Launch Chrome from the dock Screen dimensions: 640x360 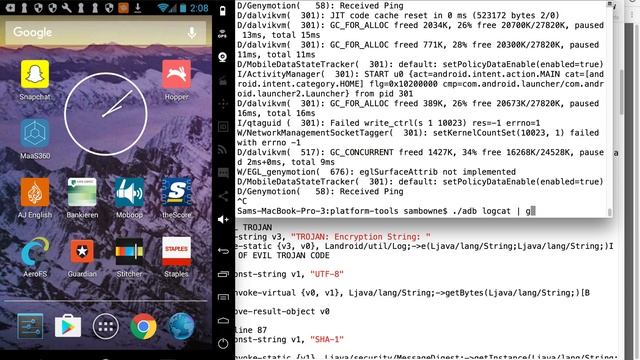(x=143, y=327)
